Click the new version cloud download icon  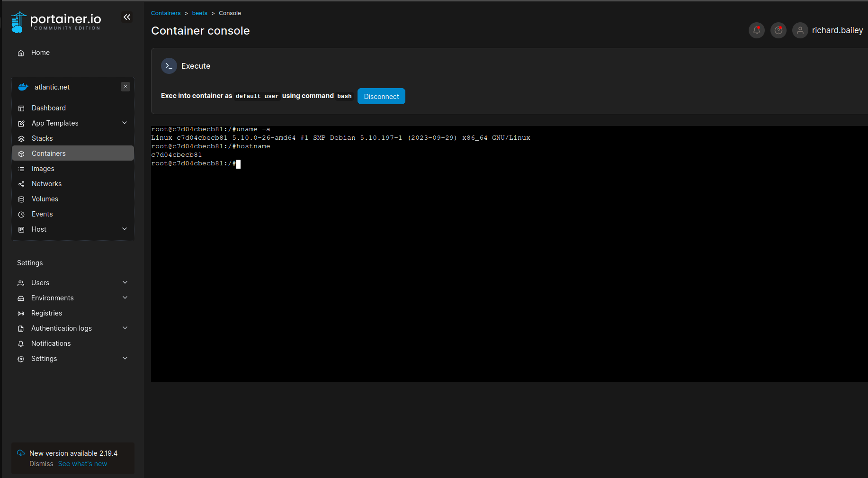click(x=21, y=453)
